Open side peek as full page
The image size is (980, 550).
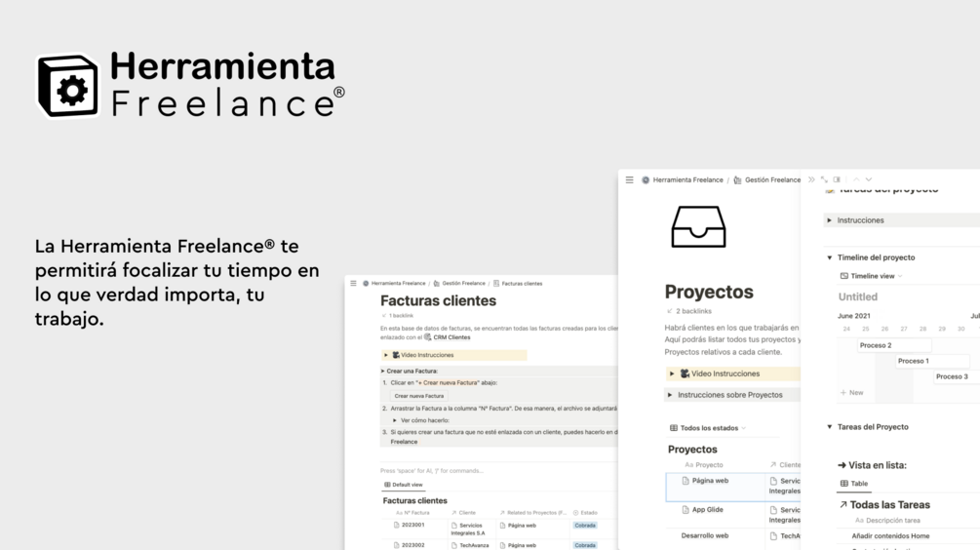[824, 179]
